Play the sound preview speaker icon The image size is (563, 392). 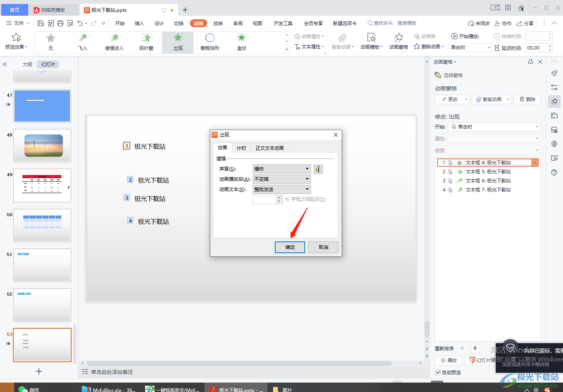coord(318,169)
